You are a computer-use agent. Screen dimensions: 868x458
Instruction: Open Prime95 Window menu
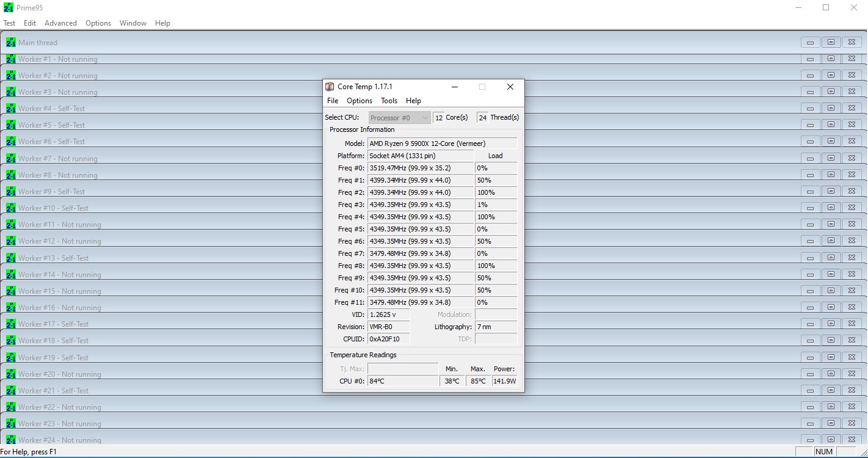coord(133,23)
